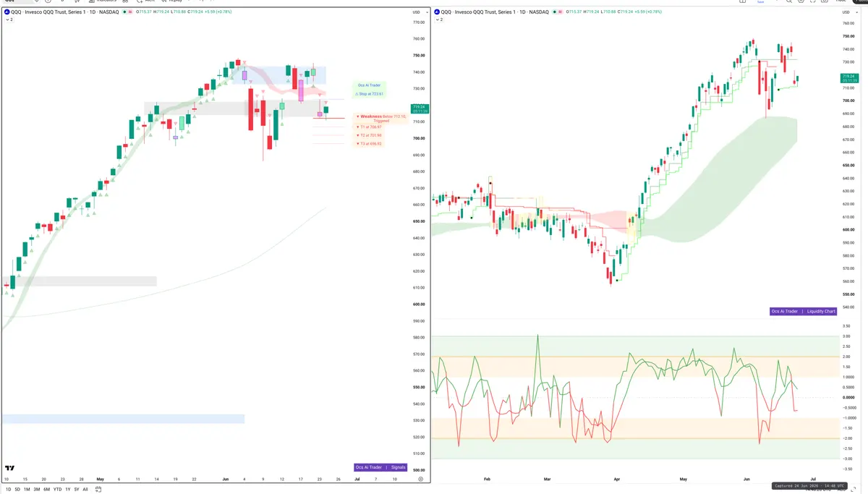Screen dimensions: 868x494
Task: Select the 3M time range
Action: tap(37, 489)
